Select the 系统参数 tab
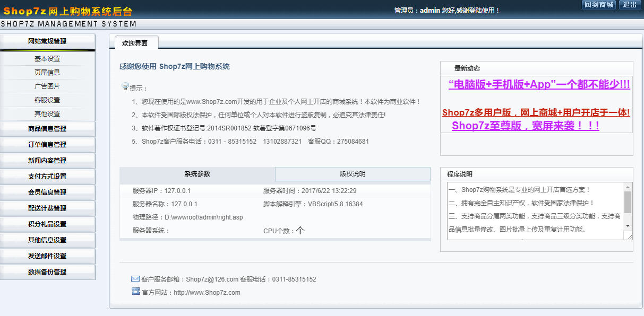 coord(197,174)
